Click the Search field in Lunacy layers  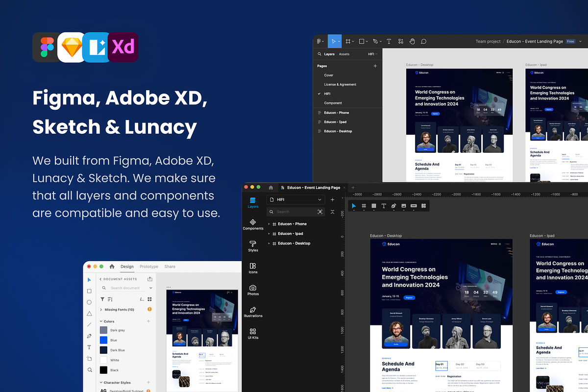(295, 212)
